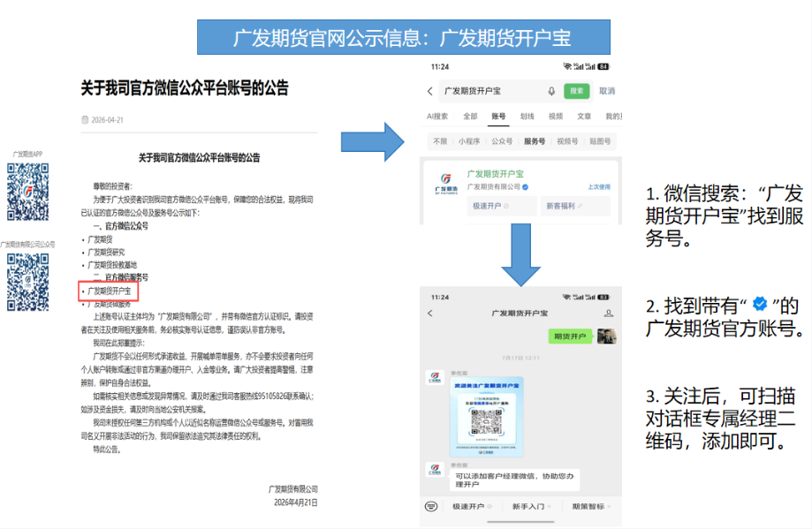Image resolution: width=812 pixels, height=529 pixels.
Task: Open green 广发期货开户宝 search result title
Action: [496, 174]
